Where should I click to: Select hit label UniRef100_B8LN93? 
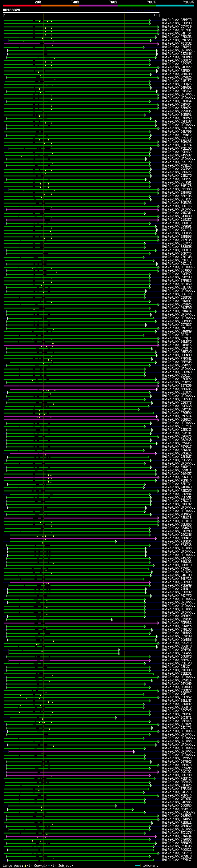pyautogui.click(x=177, y=355)
